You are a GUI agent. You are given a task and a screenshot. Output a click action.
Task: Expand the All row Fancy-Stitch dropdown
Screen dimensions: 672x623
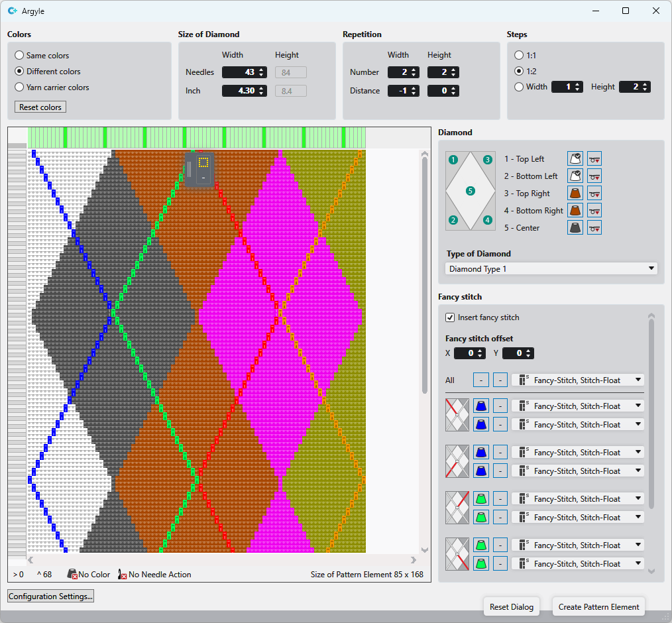click(x=577, y=380)
